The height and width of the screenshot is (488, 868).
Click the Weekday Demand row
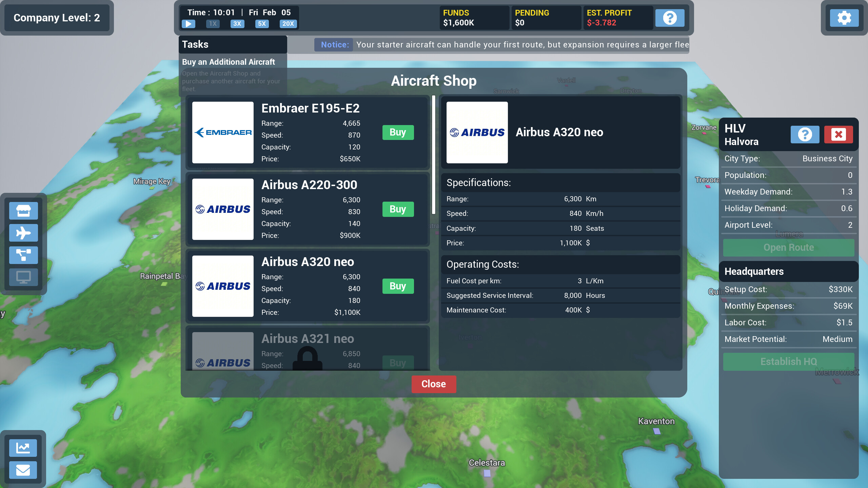coord(789,192)
